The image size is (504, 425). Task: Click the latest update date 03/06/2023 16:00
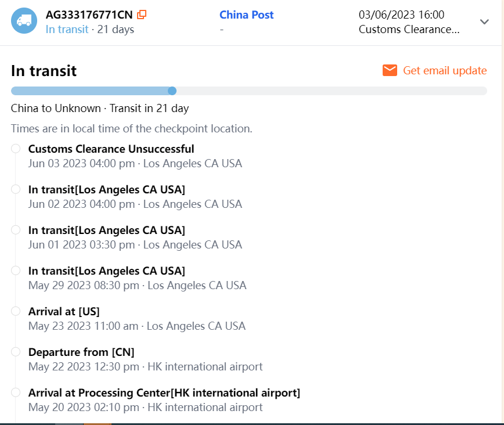pos(401,15)
